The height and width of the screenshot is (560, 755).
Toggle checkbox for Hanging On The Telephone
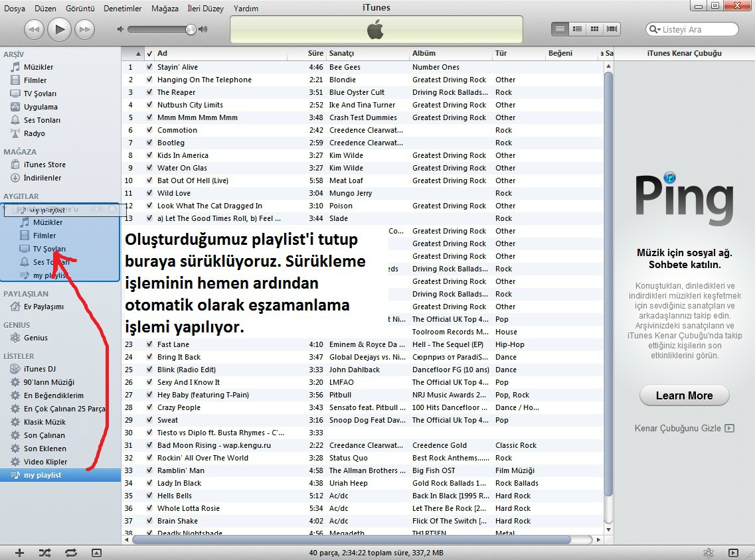[x=149, y=80]
